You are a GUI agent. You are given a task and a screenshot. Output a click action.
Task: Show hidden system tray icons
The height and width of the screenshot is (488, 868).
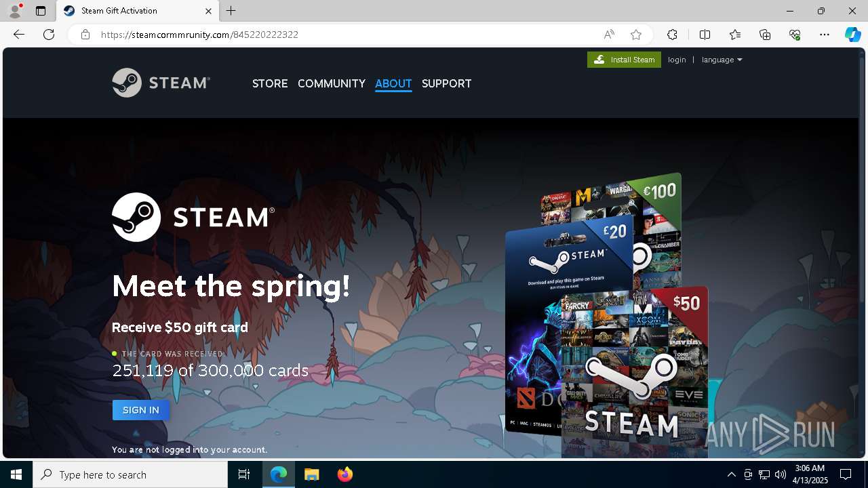click(731, 474)
